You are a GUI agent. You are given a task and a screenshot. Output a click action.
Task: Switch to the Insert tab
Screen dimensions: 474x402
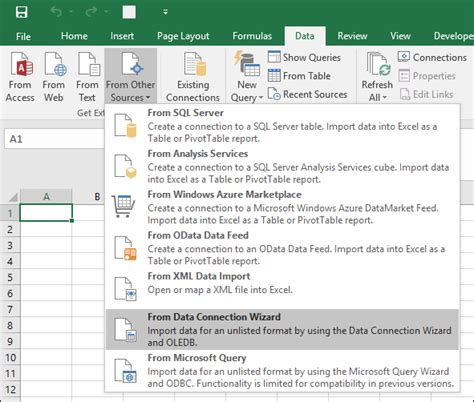(x=122, y=36)
